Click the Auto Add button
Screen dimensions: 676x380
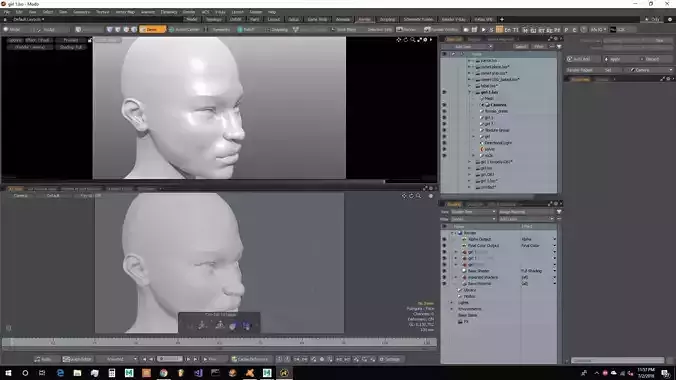point(582,59)
